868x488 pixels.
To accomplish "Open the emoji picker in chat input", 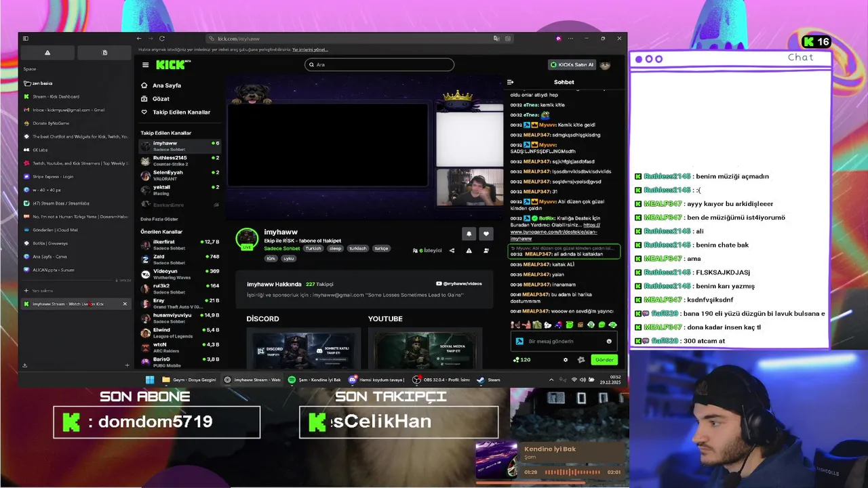I will tap(609, 342).
